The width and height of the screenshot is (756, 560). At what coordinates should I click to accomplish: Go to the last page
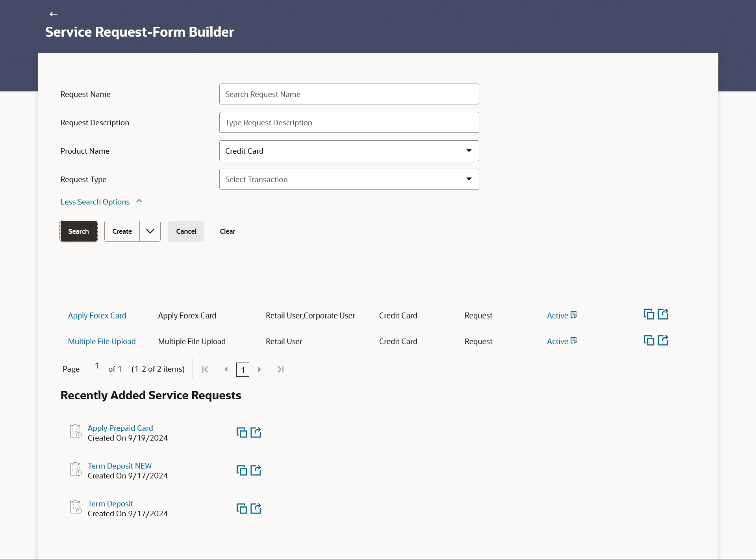click(x=280, y=369)
